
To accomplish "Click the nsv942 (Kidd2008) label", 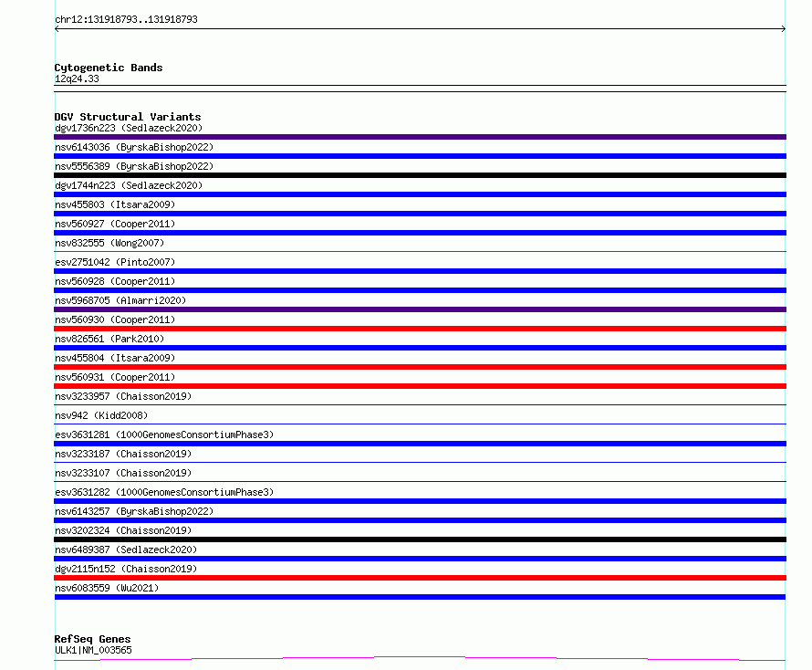I will click(101, 415).
